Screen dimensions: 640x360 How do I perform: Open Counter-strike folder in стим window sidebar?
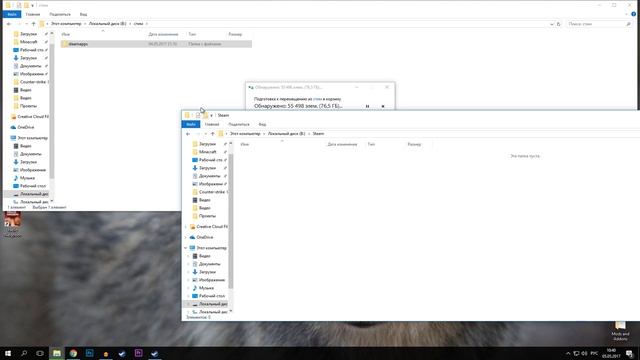(33, 82)
